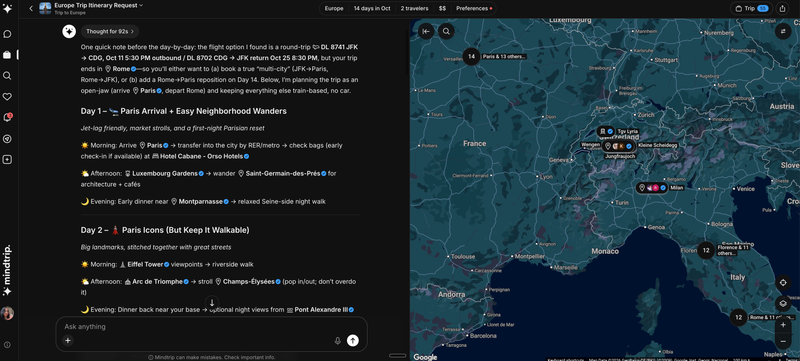Open the Florence & 11 others cluster
Viewport: 800px width, 361px height.
coord(706,250)
